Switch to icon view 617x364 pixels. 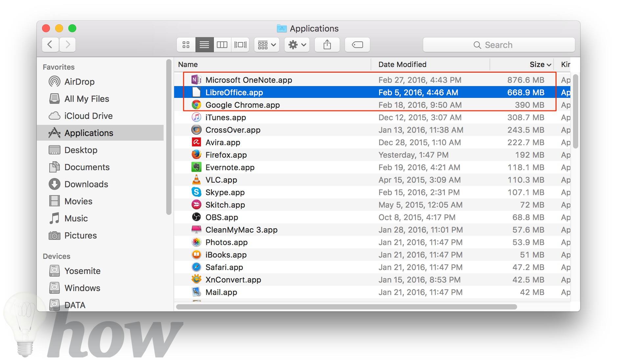coord(186,45)
